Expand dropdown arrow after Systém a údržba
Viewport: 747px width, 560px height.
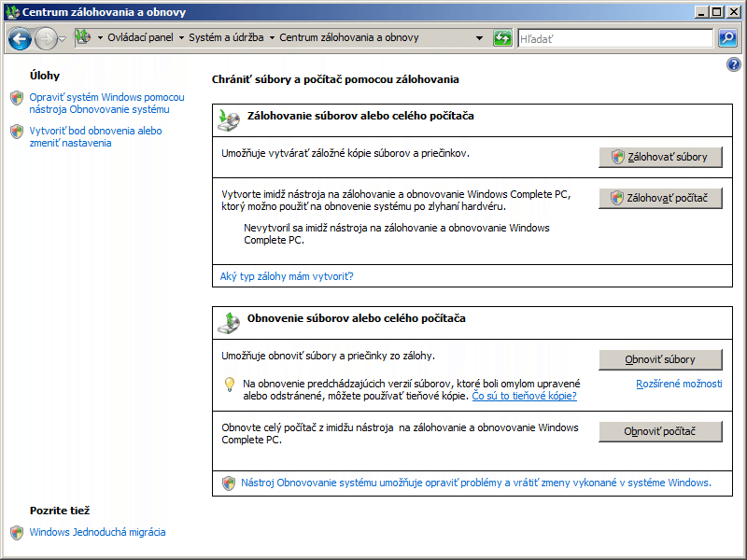click(x=272, y=37)
